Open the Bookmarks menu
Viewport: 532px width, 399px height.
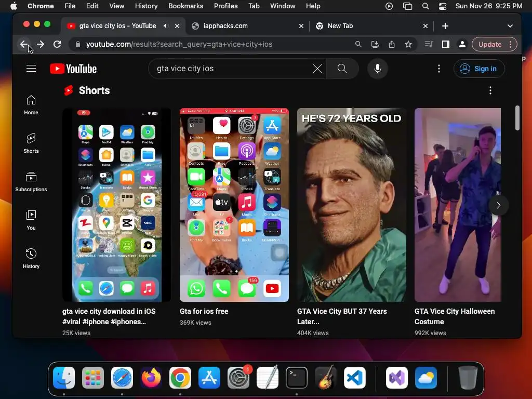tap(185, 6)
